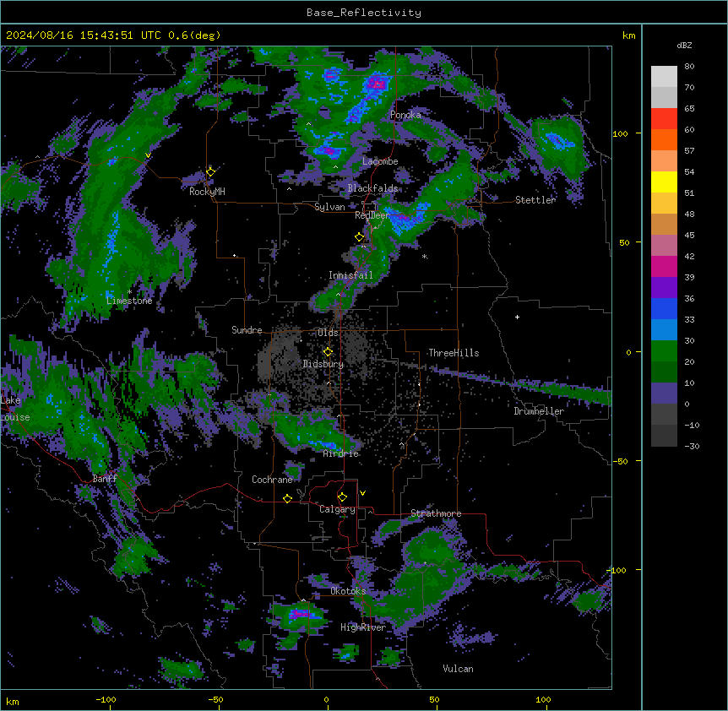Image resolution: width=728 pixels, height=711 pixels.
Task: Select the mauve 42–45 dBZ swatch
Action: (664, 246)
